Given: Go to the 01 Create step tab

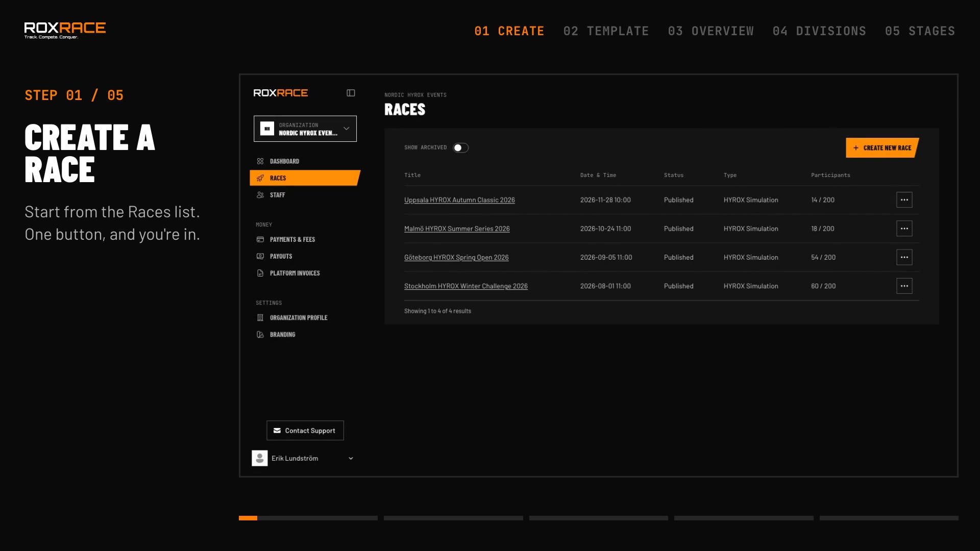Looking at the screenshot, I should coord(509,31).
